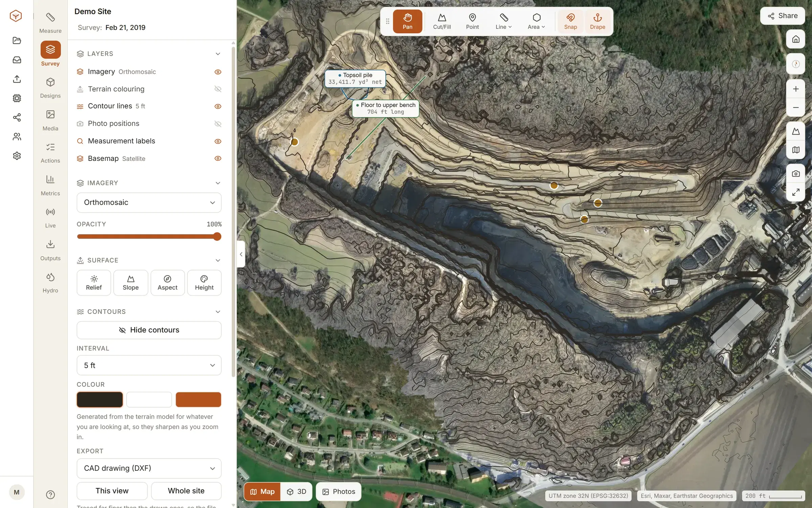The height and width of the screenshot is (508, 812).
Task: Enter fullscreen with the expand arrows button
Action: (x=796, y=192)
